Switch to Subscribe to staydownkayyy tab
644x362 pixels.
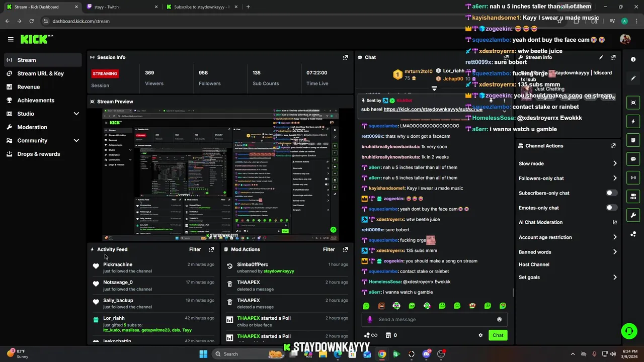(201, 7)
